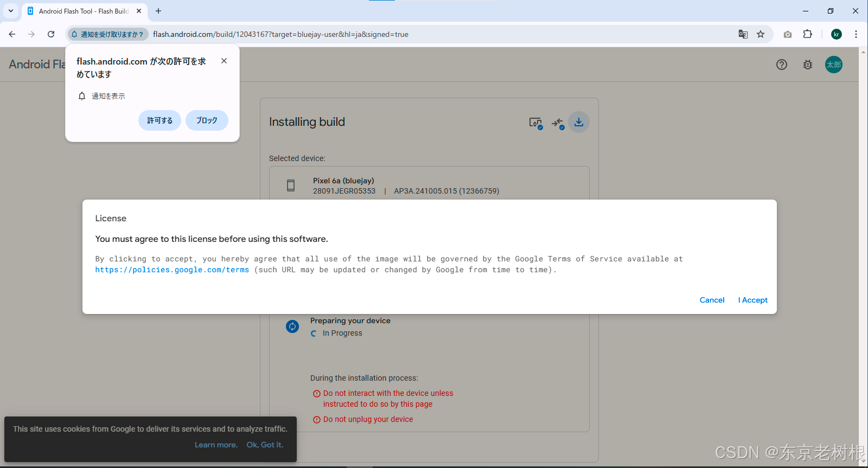
Task: Open Learn more link in cookie notice
Action: coord(216,445)
